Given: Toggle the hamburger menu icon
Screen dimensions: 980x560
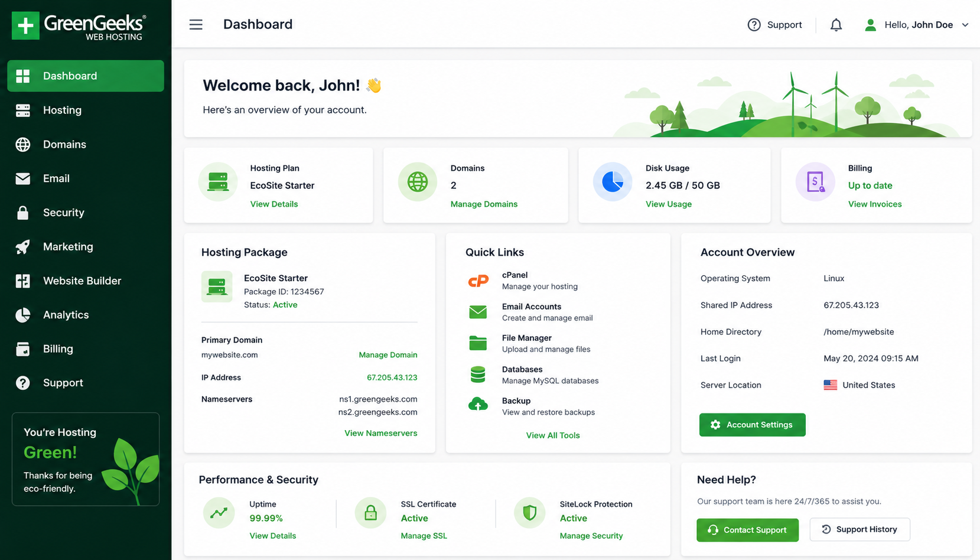Looking at the screenshot, I should (x=196, y=25).
